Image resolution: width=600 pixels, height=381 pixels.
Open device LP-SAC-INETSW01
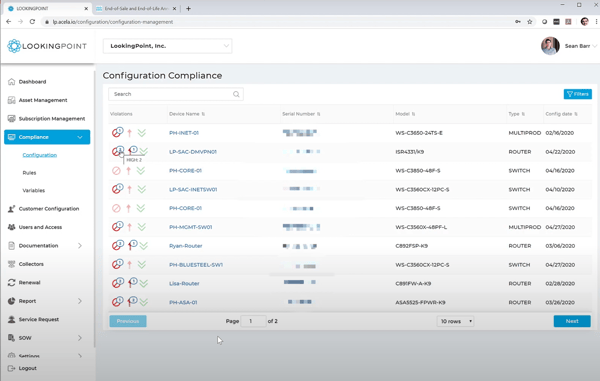(193, 189)
